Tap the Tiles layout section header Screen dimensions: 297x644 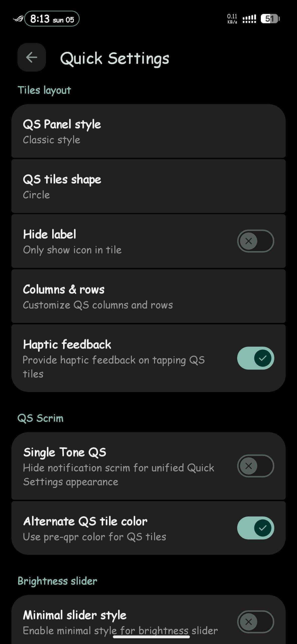point(44,90)
